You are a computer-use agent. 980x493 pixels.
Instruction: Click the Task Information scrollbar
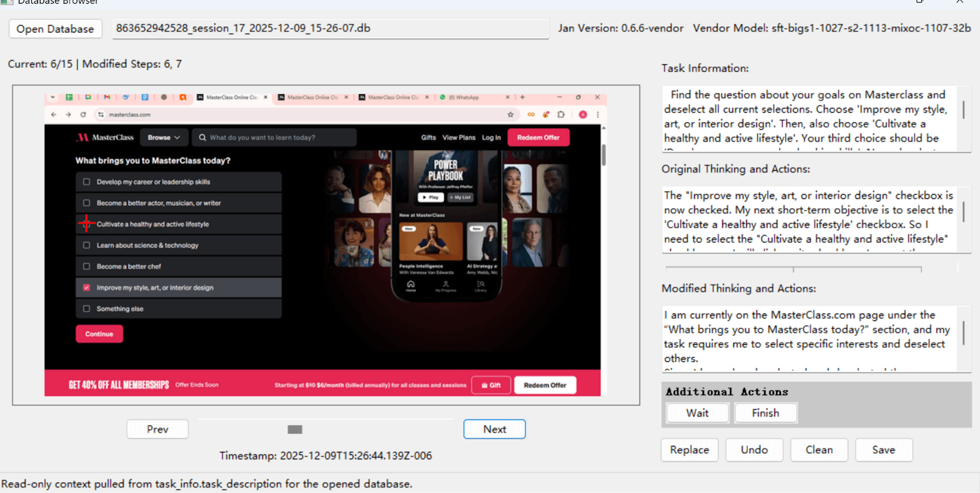point(963,110)
